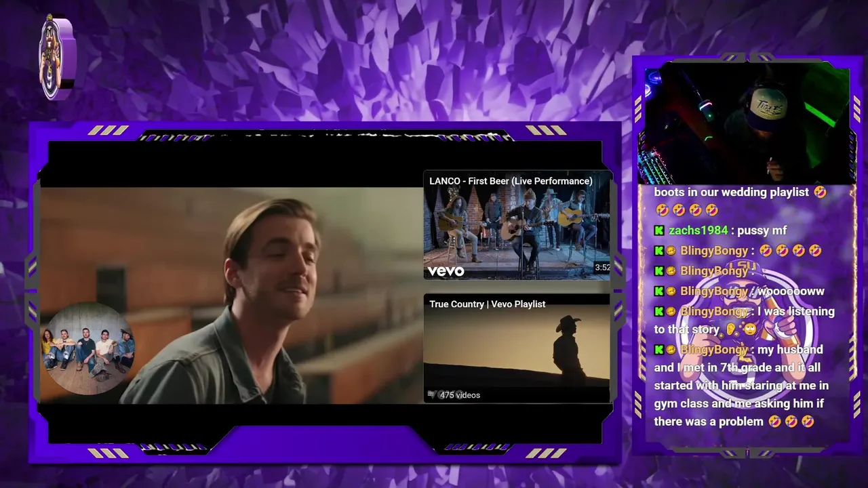Click the circular band photo avatar
The width and height of the screenshot is (868, 488).
pyautogui.click(x=87, y=348)
